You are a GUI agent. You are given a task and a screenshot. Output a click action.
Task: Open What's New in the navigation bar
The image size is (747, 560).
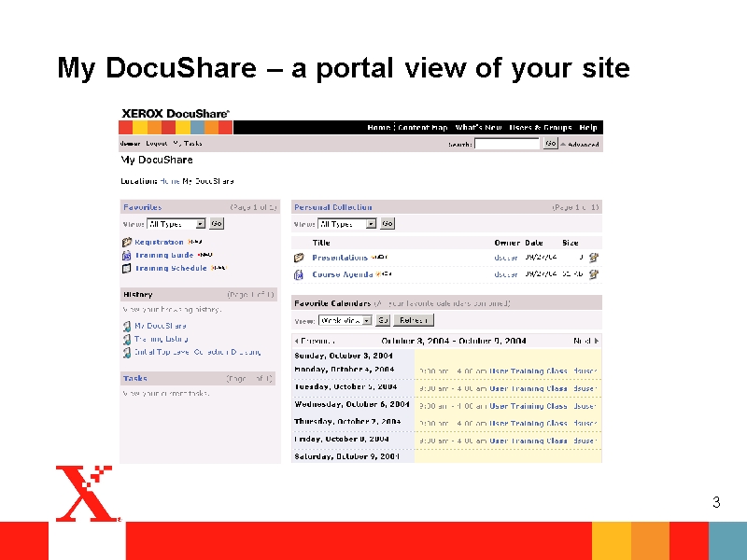click(478, 128)
